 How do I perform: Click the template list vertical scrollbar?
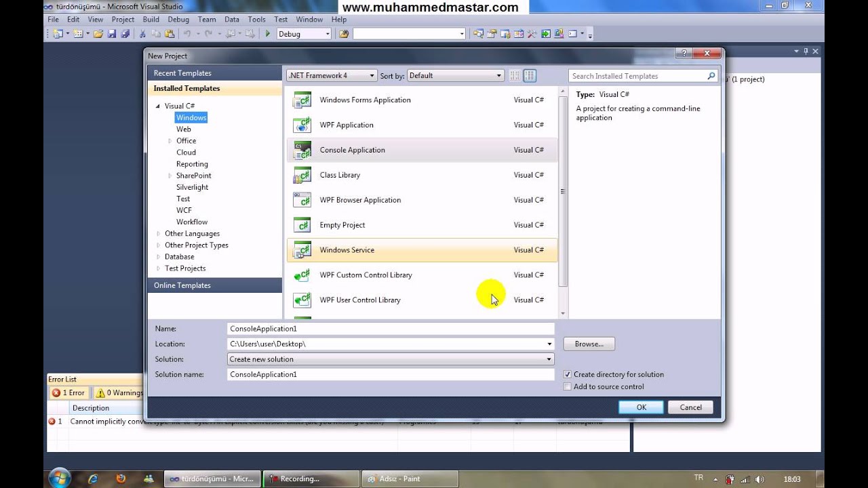[563, 192]
